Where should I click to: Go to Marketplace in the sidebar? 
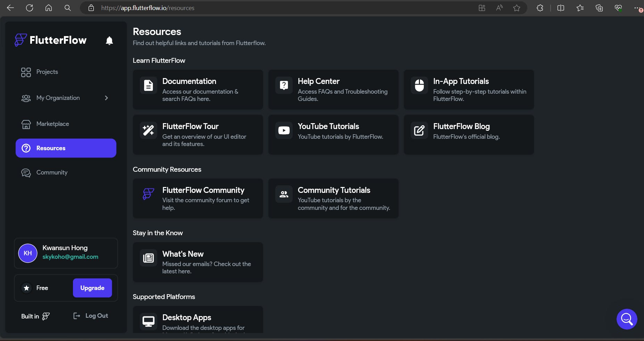pos(52,124)
